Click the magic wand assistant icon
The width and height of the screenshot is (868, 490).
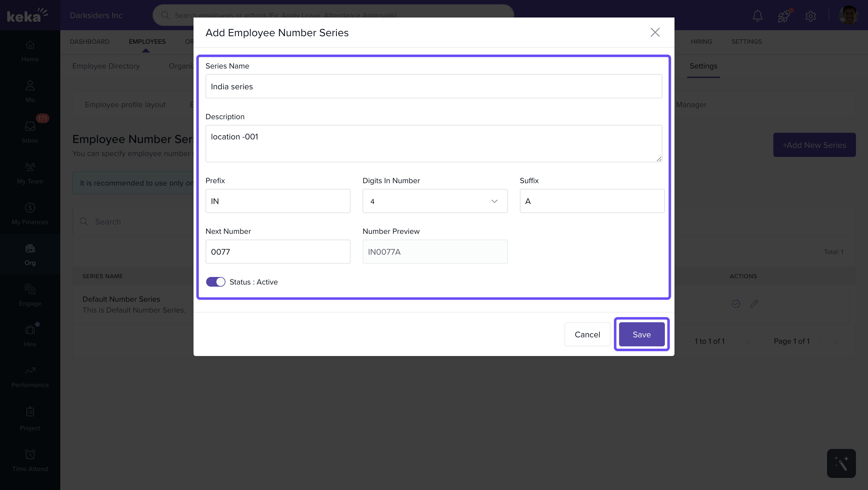(x=841, y=463)
